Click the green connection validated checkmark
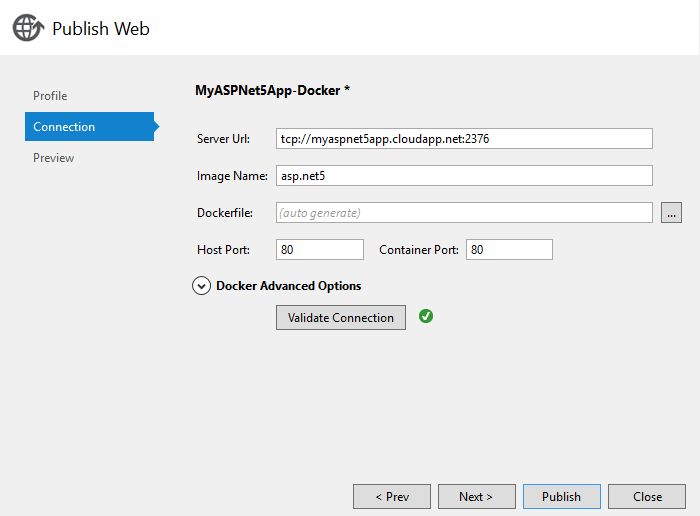Viewport: 700px width, 516px height. 426,317
